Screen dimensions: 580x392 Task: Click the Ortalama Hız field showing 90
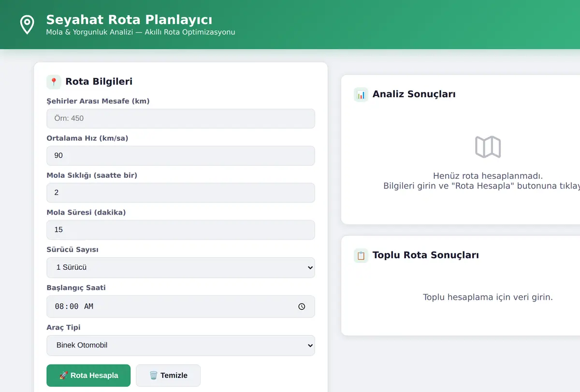[x=181, y=156]
